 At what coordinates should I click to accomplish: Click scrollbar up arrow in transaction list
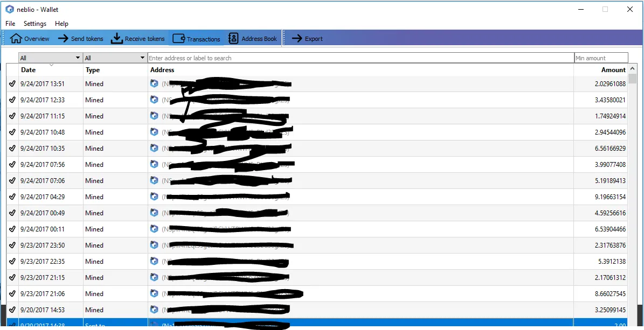(632, 68)
